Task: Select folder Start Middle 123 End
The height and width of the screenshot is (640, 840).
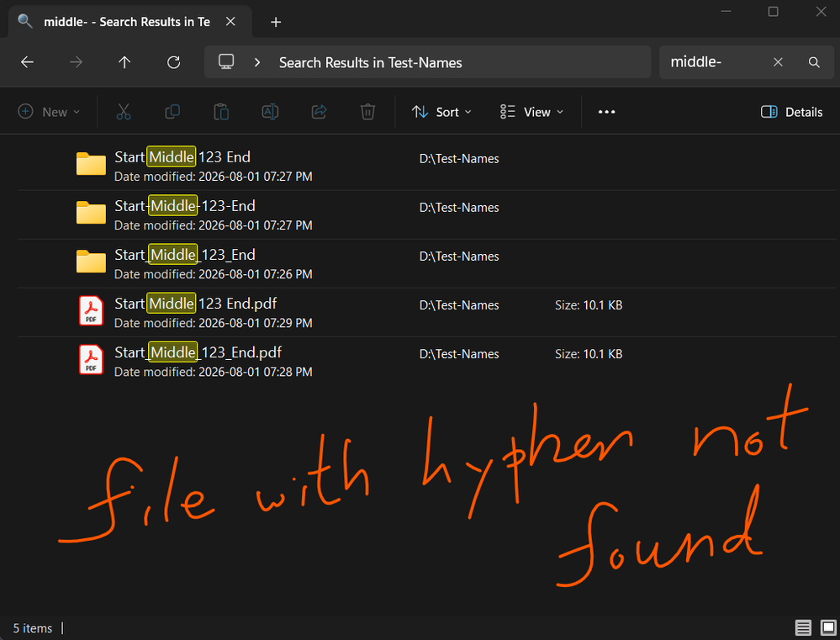Action: tap(427, 166)
